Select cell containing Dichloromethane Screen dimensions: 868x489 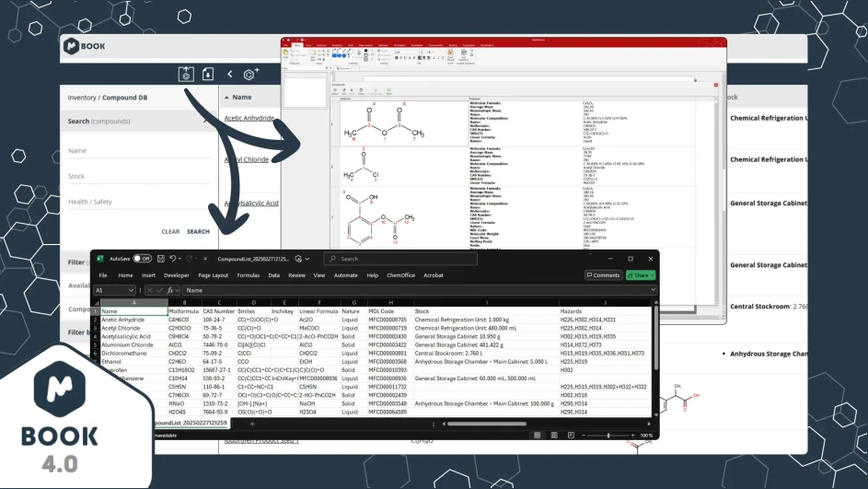point(134,354)
